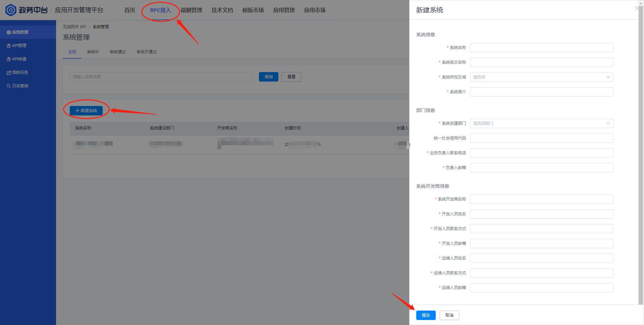Focus the 负责人邮箱 input field
This screenshot has height=325, width=644.
(x=541, y=168)
